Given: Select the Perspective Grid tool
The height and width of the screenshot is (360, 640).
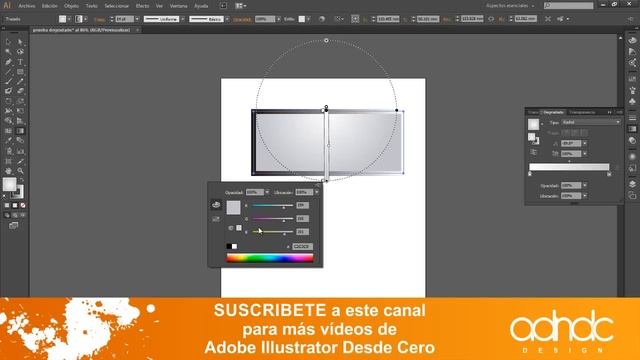Looking at the screenshot, I should [x=20, y=121].
